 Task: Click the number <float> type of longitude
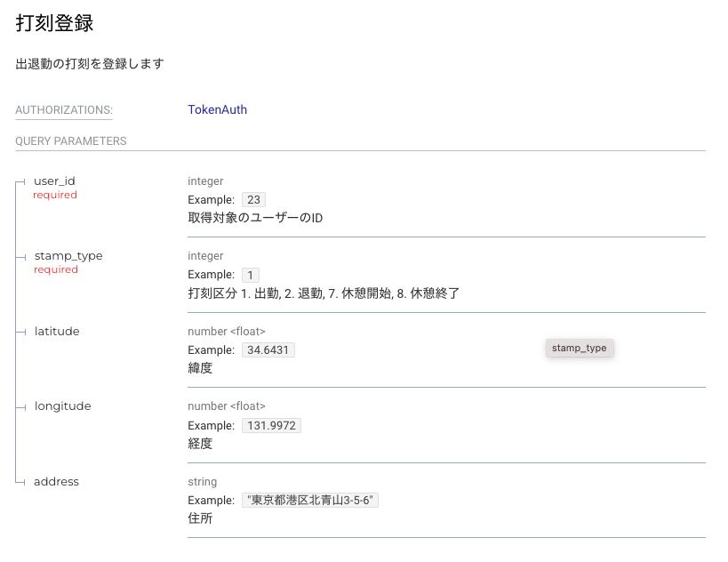tap(227, 406)
